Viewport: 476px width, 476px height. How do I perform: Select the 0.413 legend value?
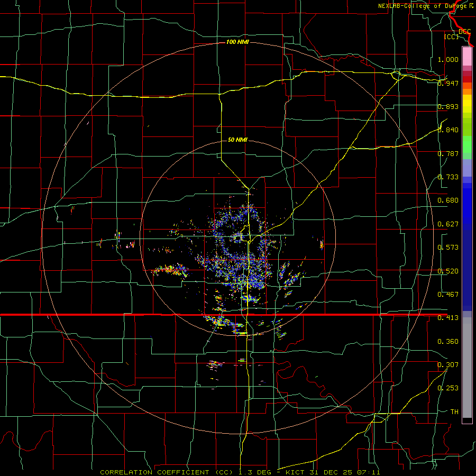point(448,318)
